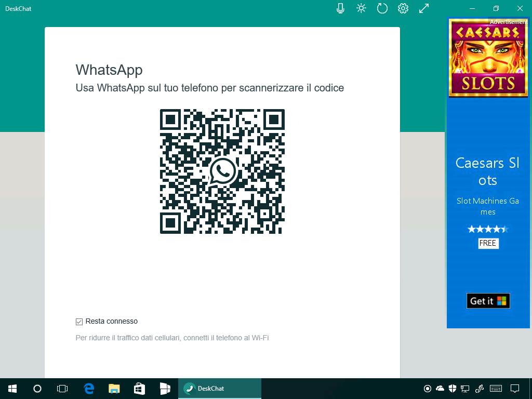Viewport: 532px width, 399px height.
Task: Toggle brightness theme sun icon
Action: pyautogui.click(x=362, y=8)
